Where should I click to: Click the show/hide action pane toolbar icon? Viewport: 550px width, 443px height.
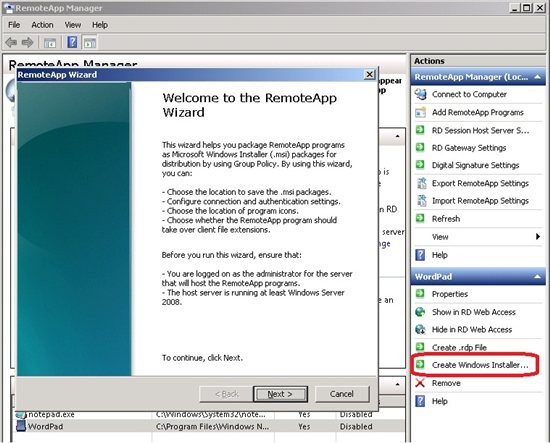point(90,43)
